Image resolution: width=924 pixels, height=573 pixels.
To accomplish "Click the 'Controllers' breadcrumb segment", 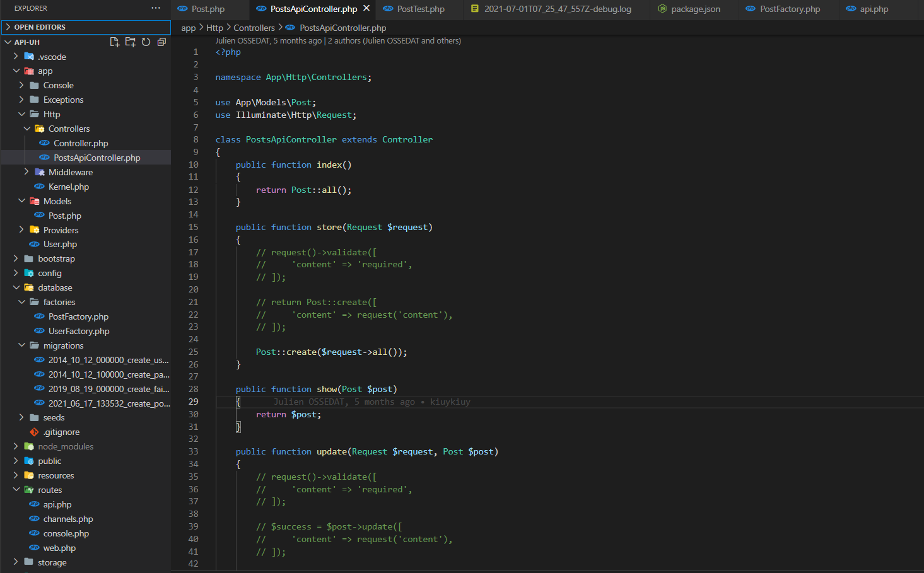I will point(254,28).
